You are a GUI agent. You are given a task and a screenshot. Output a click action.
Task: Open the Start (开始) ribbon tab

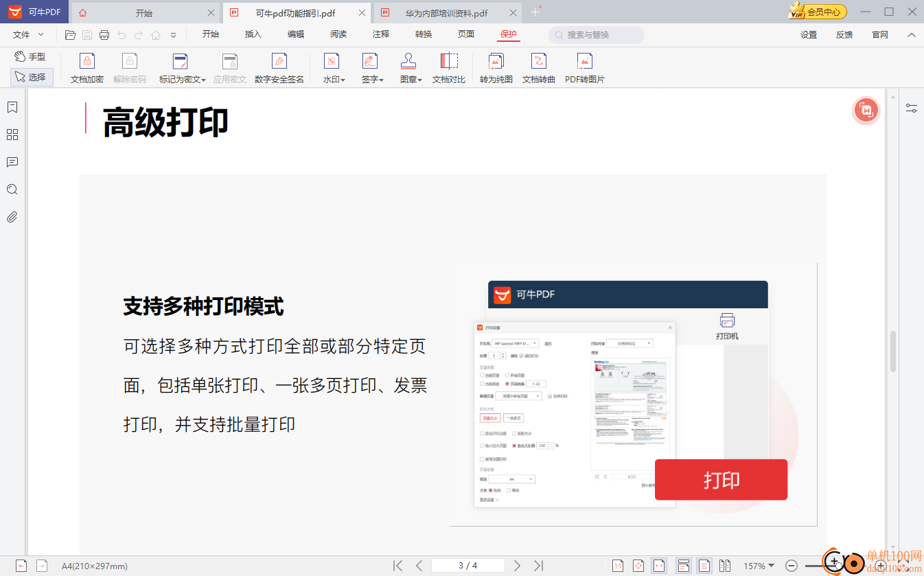click(x=211, y=34)
